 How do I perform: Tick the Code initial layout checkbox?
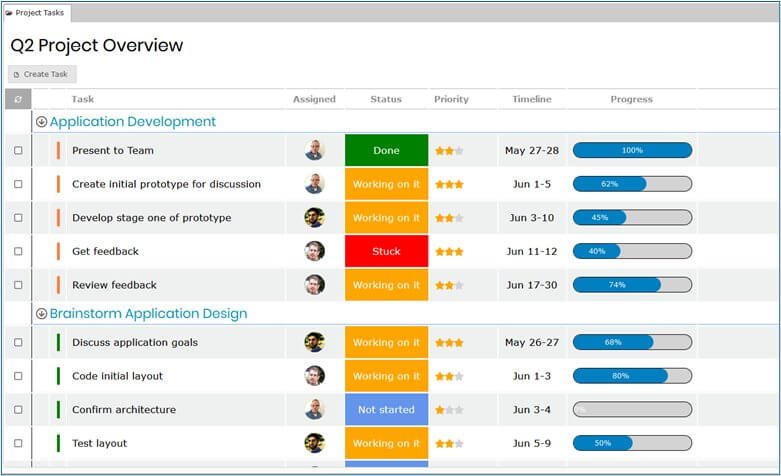click(x=18, y=377)
